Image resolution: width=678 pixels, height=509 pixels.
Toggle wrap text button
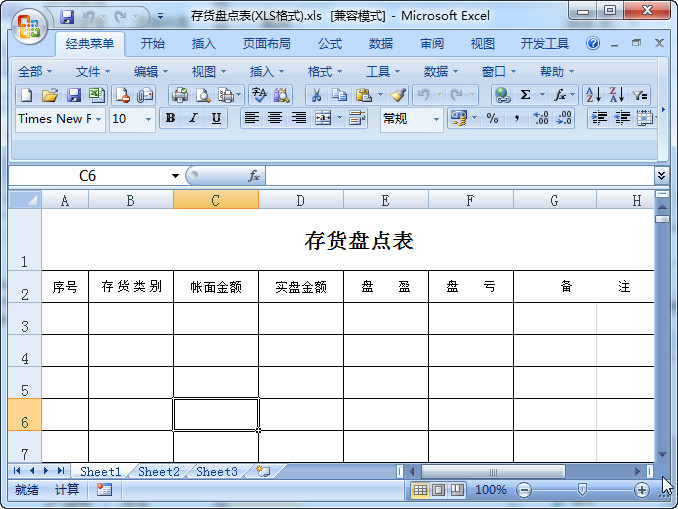(357, 118)
